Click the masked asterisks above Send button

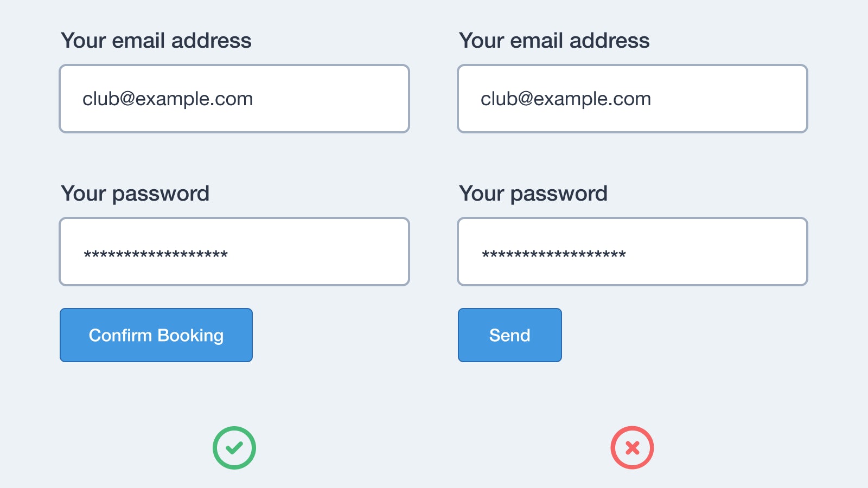pos(554,254)
